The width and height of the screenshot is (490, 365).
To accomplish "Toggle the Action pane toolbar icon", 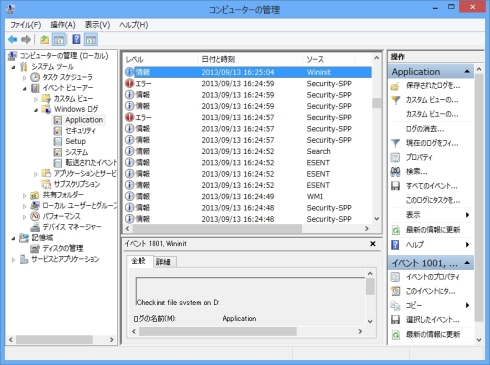I will tap(91, 40).
